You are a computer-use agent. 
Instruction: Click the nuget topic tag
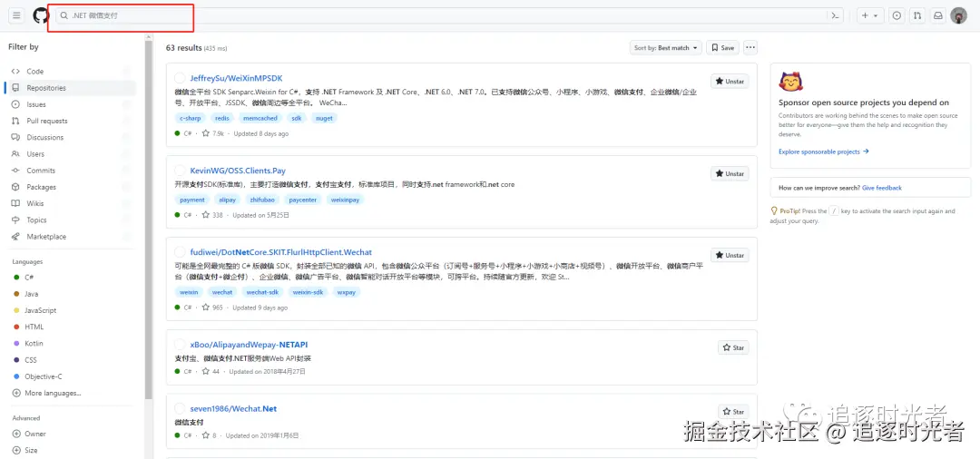click(324, 117)
